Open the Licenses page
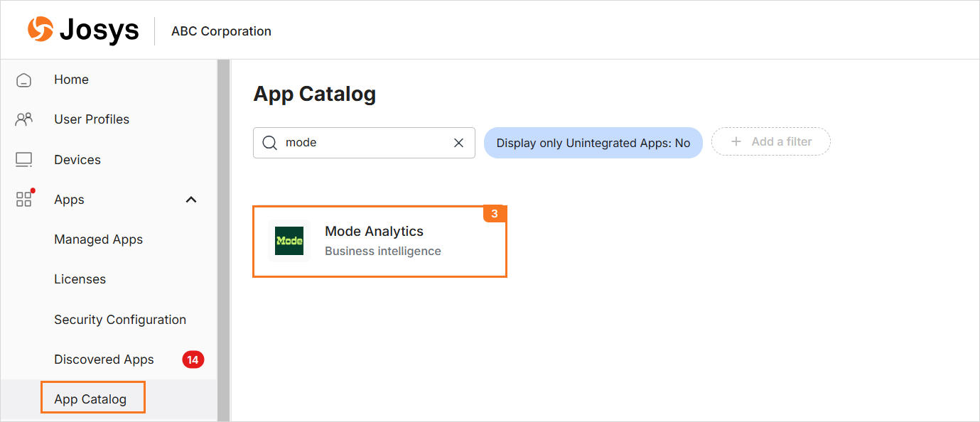 pyautogui.click(x=80, y=279)
